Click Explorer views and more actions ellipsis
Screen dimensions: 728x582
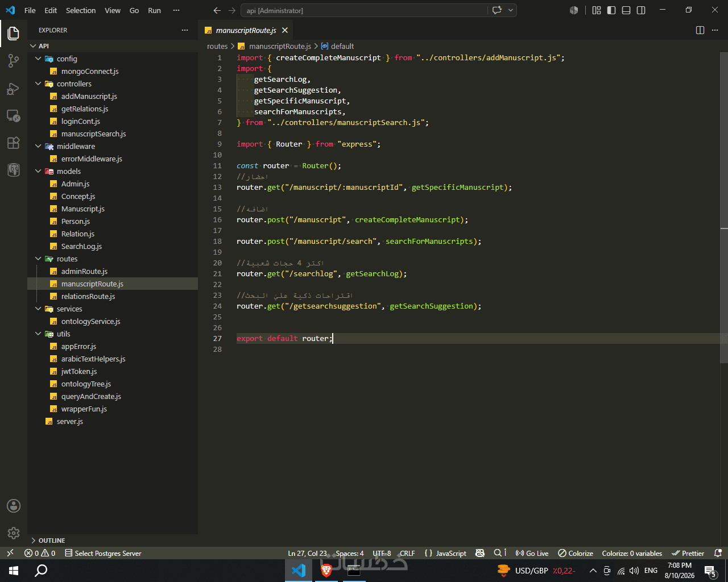click(185, 30)
